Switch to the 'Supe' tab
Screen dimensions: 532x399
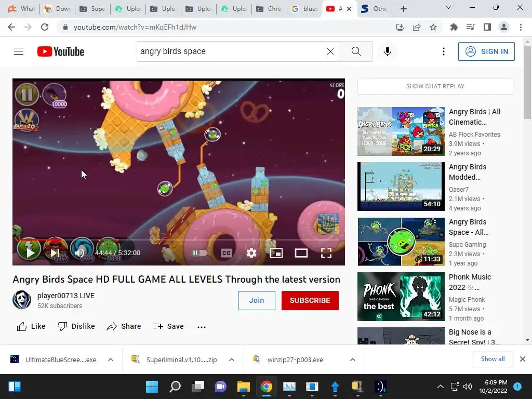click(x=92, y=9)
